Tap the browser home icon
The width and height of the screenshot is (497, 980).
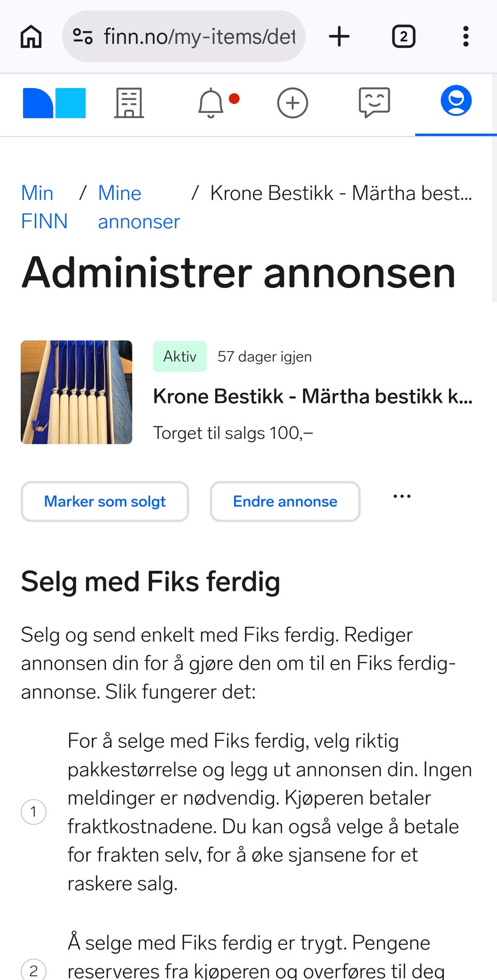coord(31,37)
